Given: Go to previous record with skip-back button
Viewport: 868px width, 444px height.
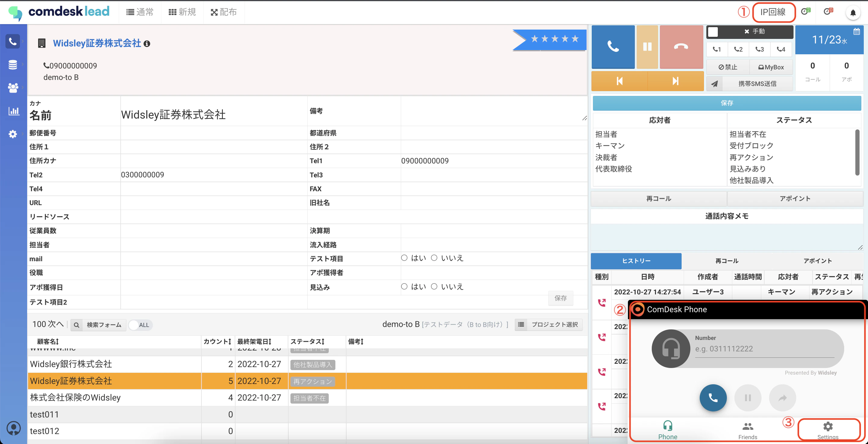Looking at the screenshot, I should point(619,81).
